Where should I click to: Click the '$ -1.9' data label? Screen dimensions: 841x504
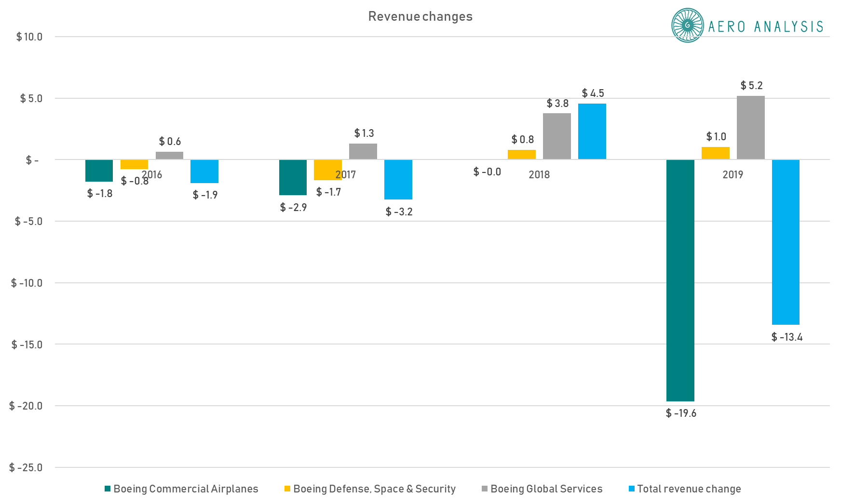(205, 195)
